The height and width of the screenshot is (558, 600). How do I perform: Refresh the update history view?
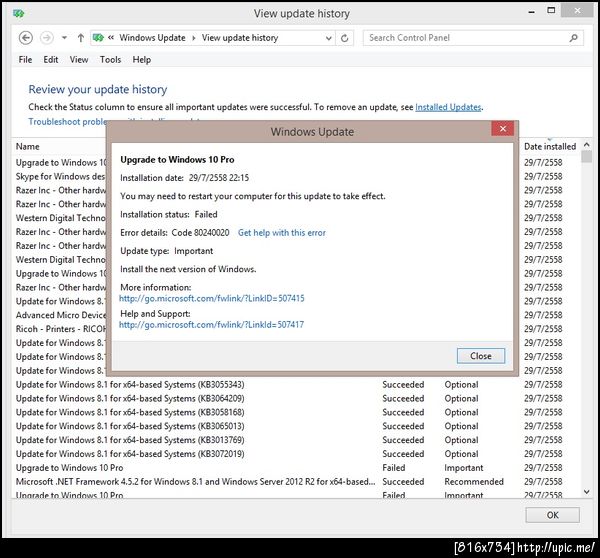(344, 38)
